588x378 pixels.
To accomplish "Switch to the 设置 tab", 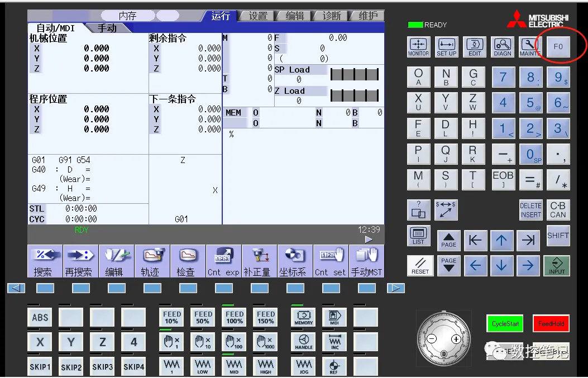I will tap(258, 16).
